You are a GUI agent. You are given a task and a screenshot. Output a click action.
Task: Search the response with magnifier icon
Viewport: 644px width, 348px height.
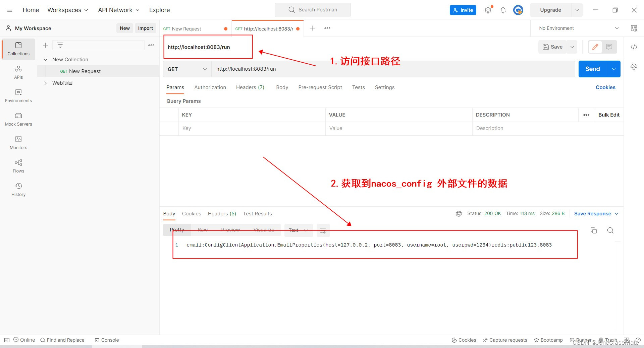(610, 230)
